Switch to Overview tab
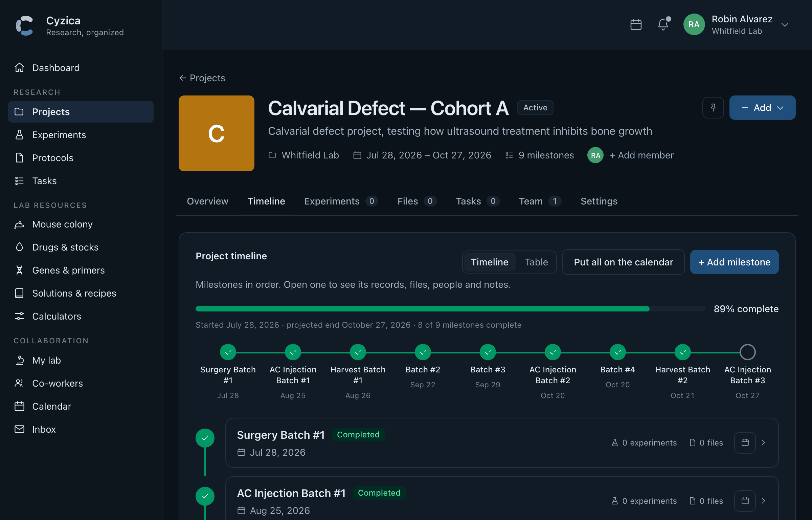 [207, 201]
